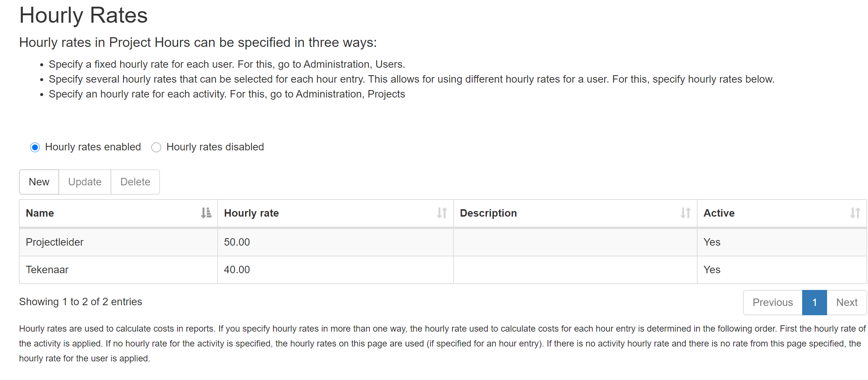The width and height of the screenshot is (868, 380).
Task: Click Yes cell in Tekenaar row
Action: pos(782,270)
